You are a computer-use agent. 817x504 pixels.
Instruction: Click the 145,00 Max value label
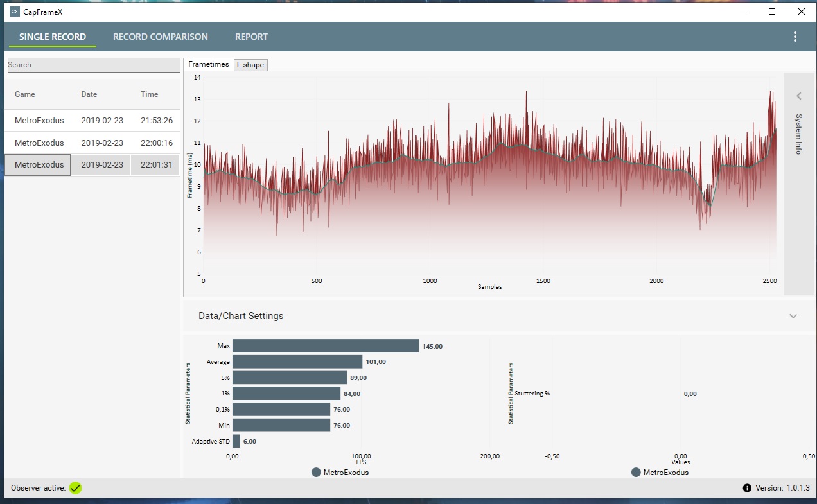[432, 347]
